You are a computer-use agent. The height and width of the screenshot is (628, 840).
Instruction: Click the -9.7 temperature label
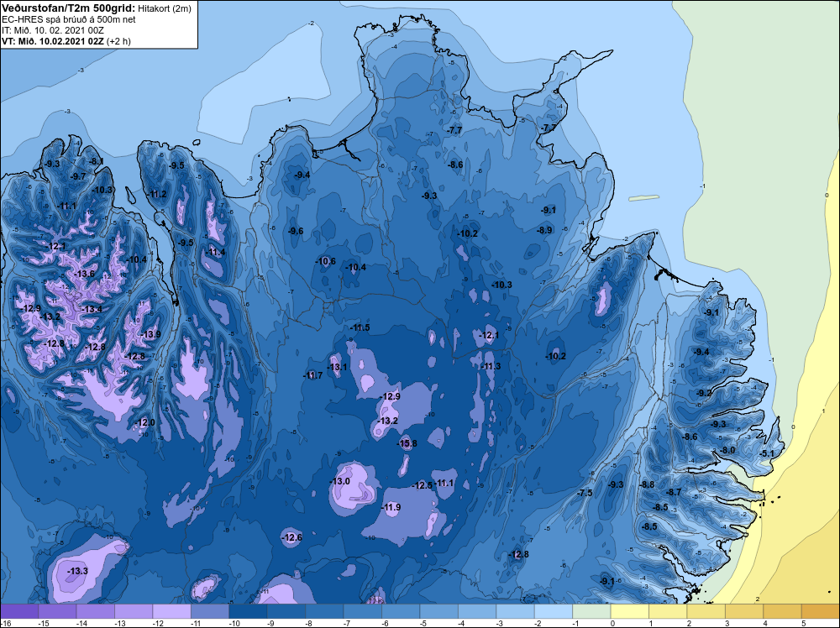point(77,176)
